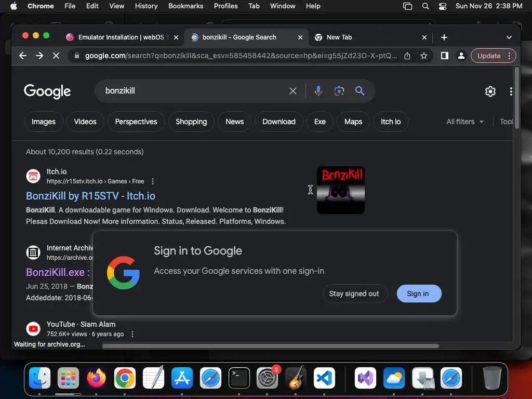The height and width of the screenshot is (399, 532).
Task: Open Visual Studio Code from the dock
Action: pos(324,378)
